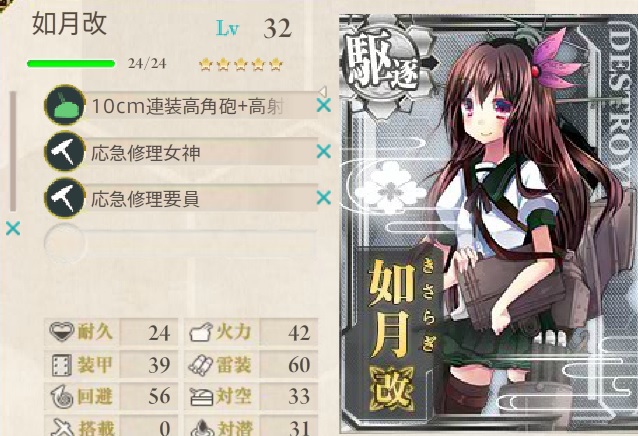Click the 対空 anti-air icon
The height and width of the screenshot is (436, 638).
(x=201, y=397)
